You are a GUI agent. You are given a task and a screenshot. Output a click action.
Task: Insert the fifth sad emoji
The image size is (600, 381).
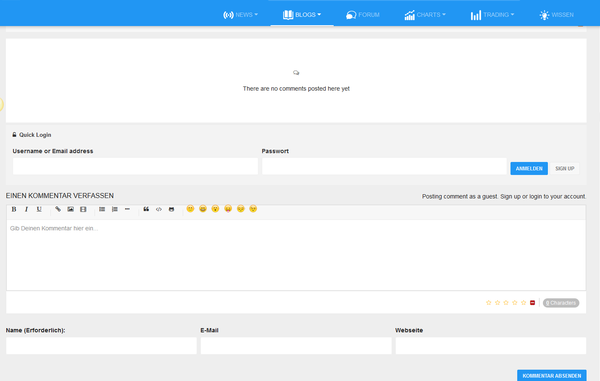tap(241, 208)
